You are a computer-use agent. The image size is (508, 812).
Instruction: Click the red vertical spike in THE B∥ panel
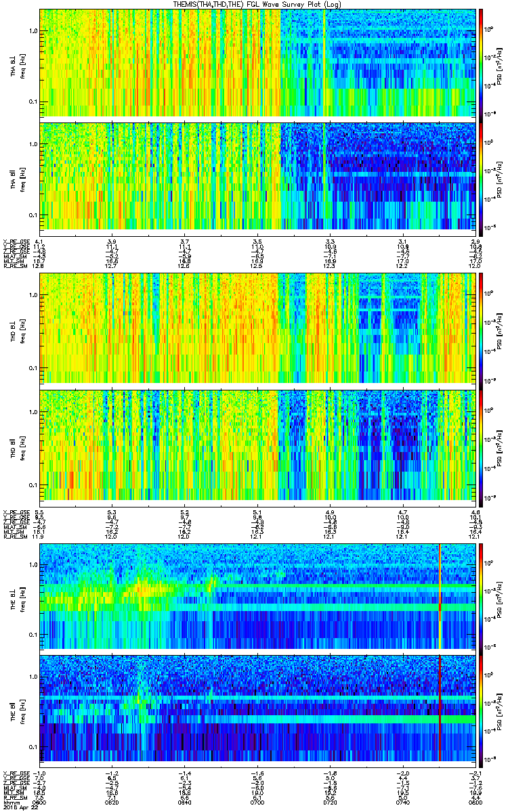440,710
